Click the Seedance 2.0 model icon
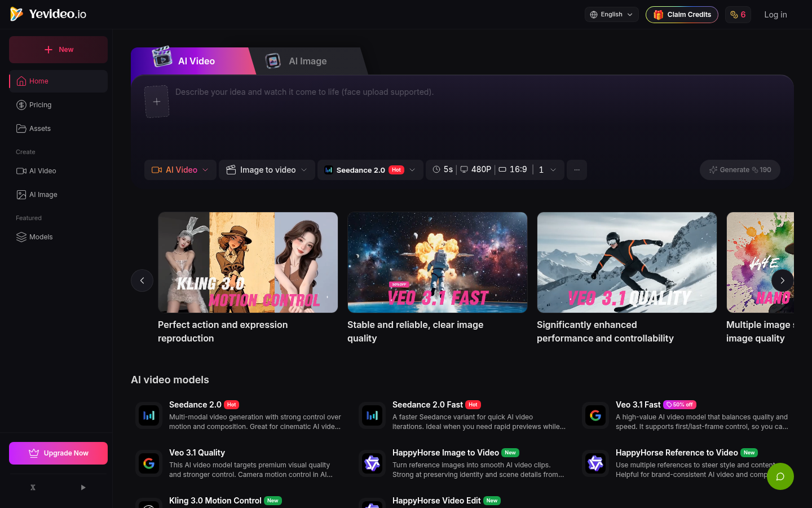The image size is (812, 508). click(x=149, y=416)
